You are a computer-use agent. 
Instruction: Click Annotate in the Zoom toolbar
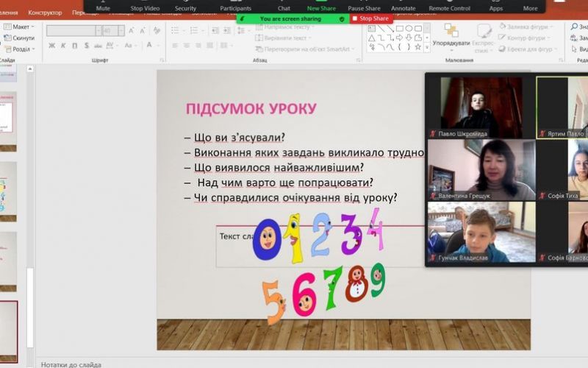pyautogui.click(x=403, y=6)
